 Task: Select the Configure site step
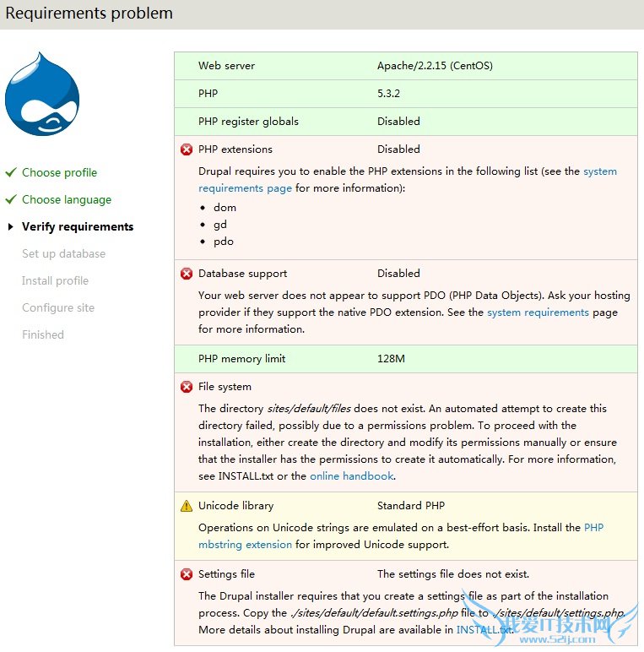pos(58,307)
